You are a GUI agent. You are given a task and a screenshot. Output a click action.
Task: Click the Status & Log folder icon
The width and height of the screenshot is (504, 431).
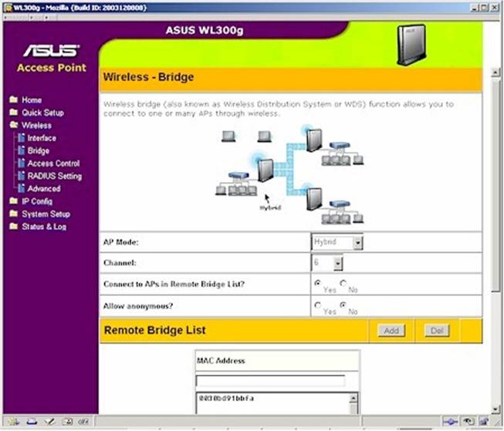coord(13,226)
